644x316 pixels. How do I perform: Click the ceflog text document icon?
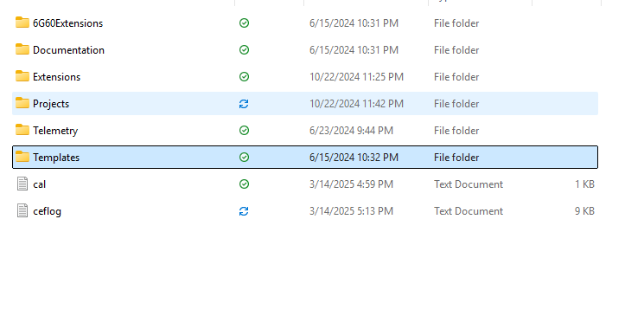pyautogui.click(x=22, y=210)
